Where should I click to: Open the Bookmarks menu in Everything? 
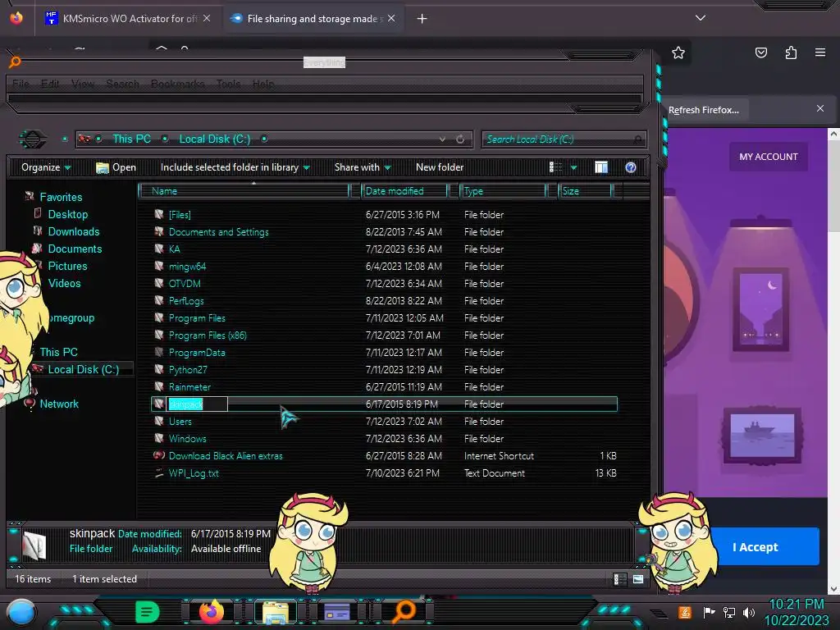point(178,84)
